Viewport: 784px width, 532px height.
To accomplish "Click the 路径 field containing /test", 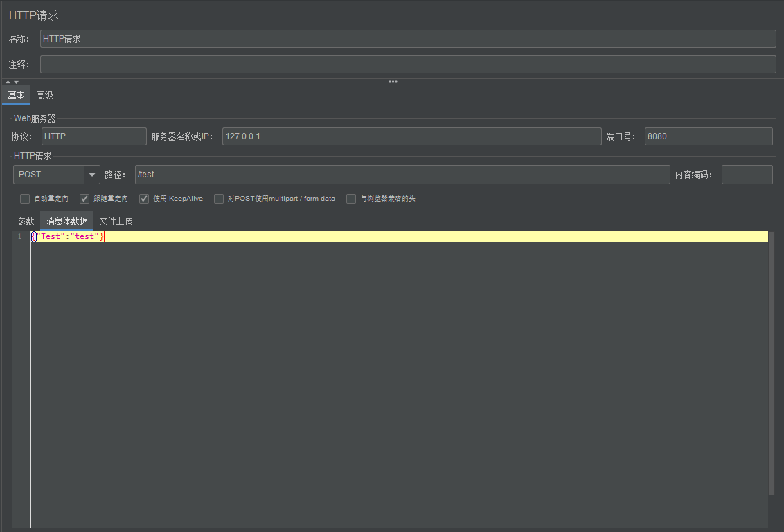I will (402, 175).
